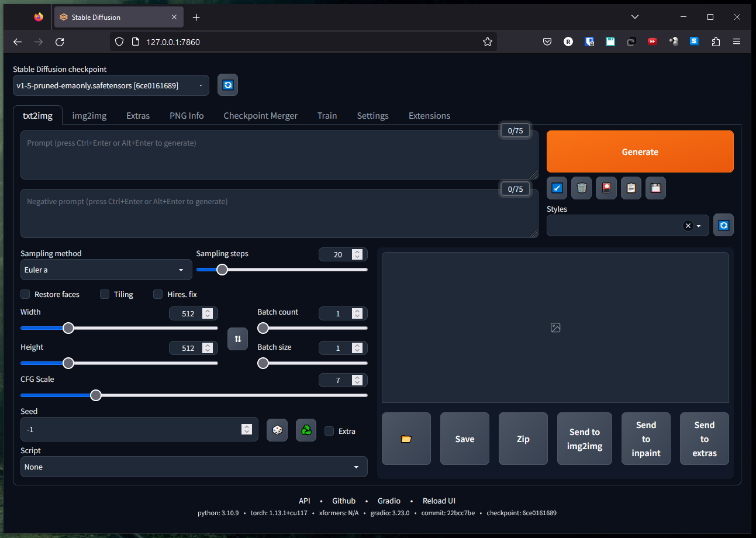
Task: Click the Seed field stepper arrows
Action: (247, 429)
